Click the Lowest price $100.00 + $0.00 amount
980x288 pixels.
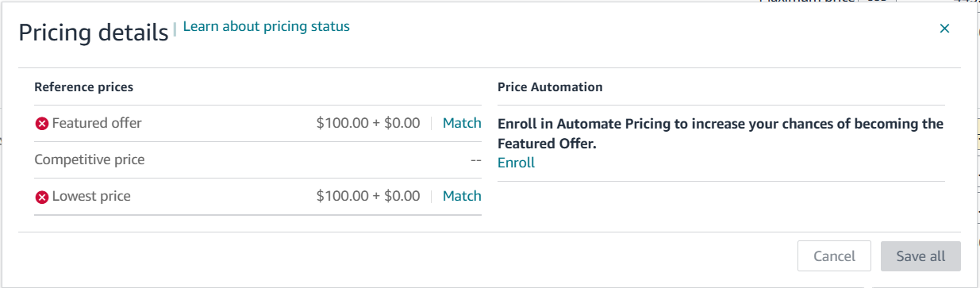[368, 196]
